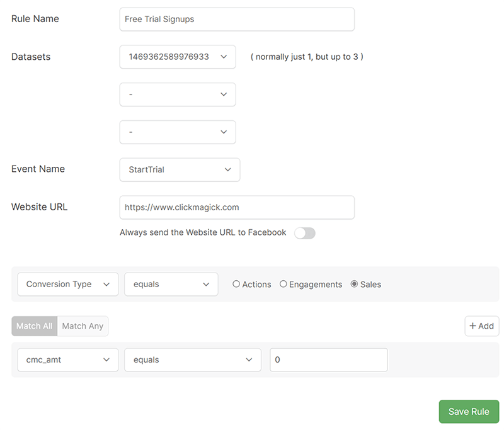Image resolution: width=504 pixels, height=430 pixels.
Task: Click the plus Add condition button
Action: (481, 326)
